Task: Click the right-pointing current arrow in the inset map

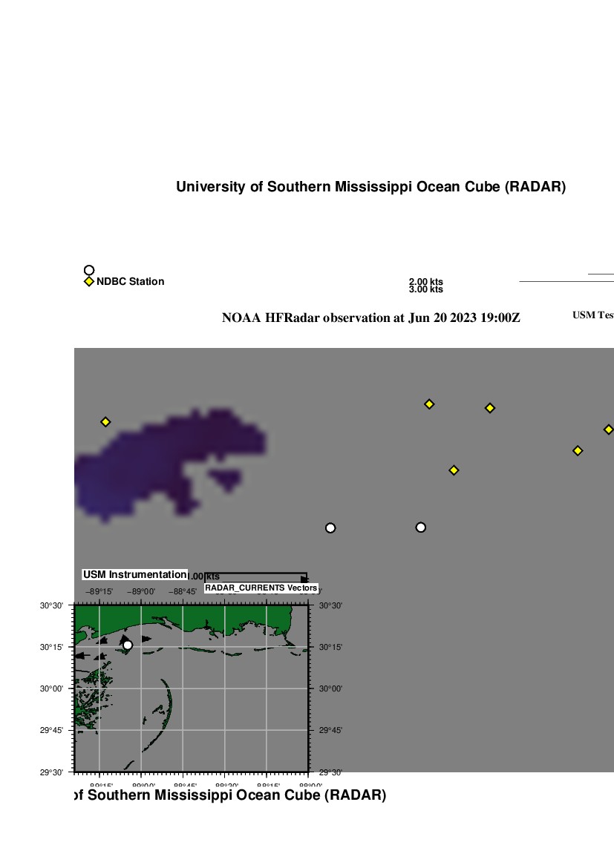Action: pos(146,638)
